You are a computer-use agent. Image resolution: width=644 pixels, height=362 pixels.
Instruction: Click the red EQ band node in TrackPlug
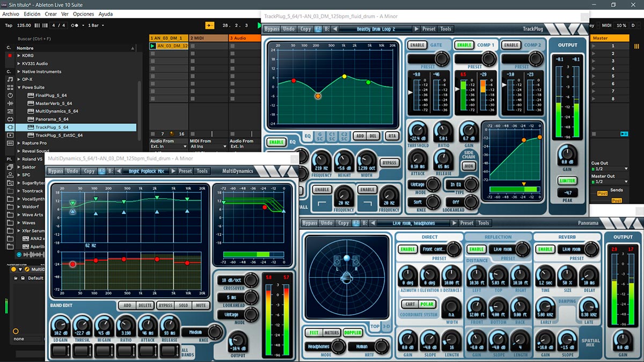pyautogui.click(x=294, y=80)
